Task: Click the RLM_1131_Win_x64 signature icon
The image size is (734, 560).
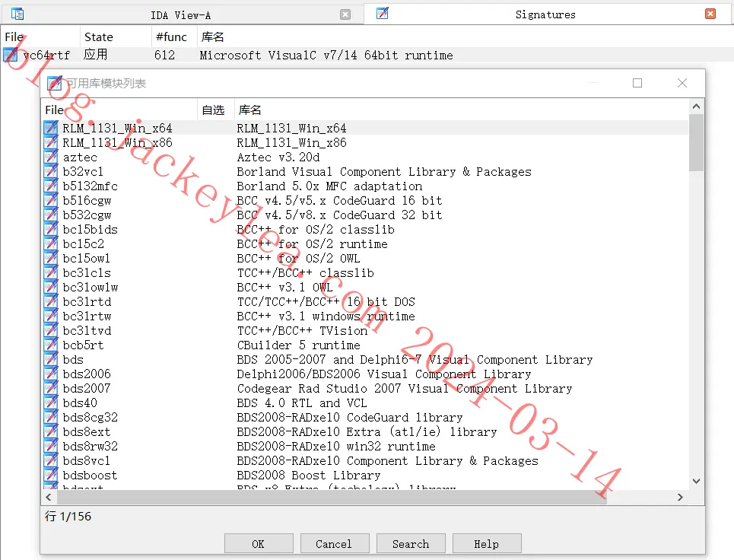Action: 51,128
